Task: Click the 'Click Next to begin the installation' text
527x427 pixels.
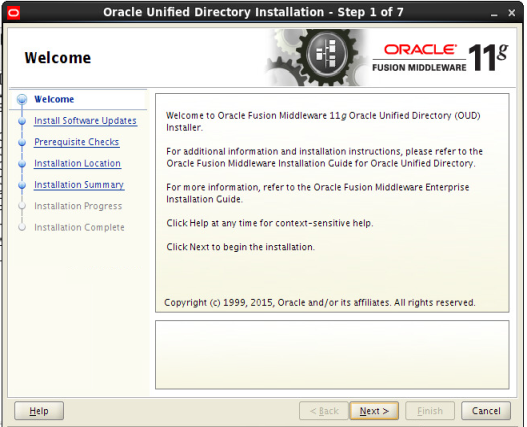Action: click(x=241, y=247)
